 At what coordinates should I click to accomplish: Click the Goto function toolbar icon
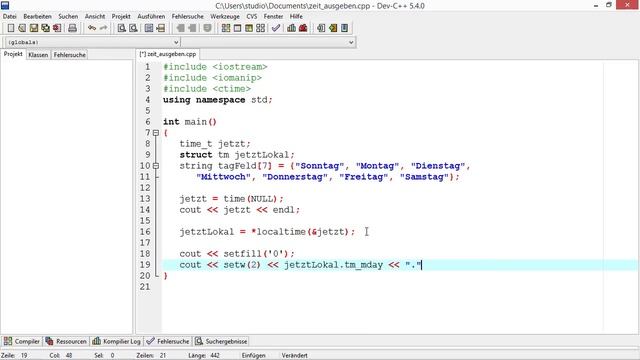tap(149, 28)
